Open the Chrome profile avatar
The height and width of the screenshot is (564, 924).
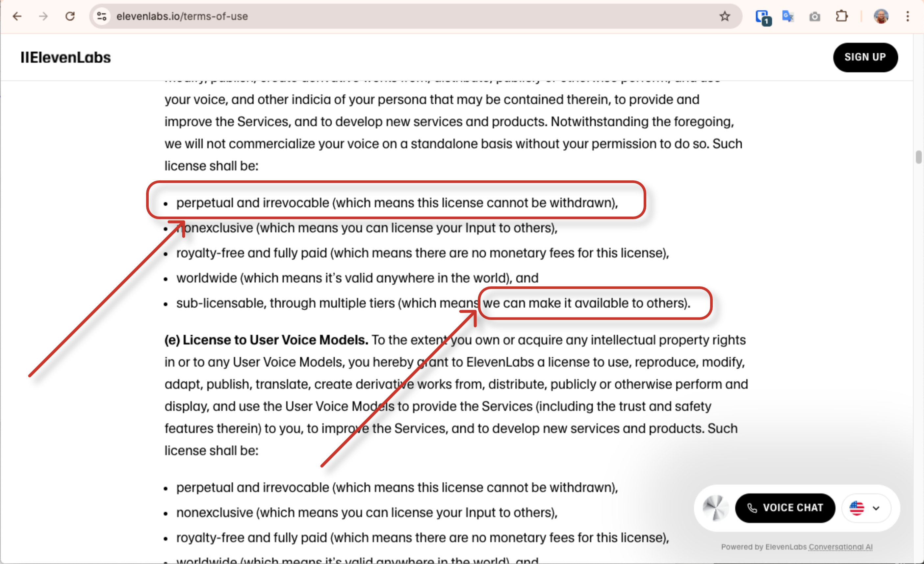881,16
